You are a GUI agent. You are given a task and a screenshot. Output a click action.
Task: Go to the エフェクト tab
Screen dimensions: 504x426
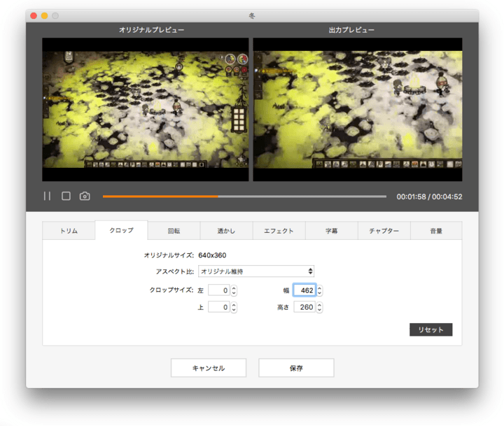(x=279, y=231)
